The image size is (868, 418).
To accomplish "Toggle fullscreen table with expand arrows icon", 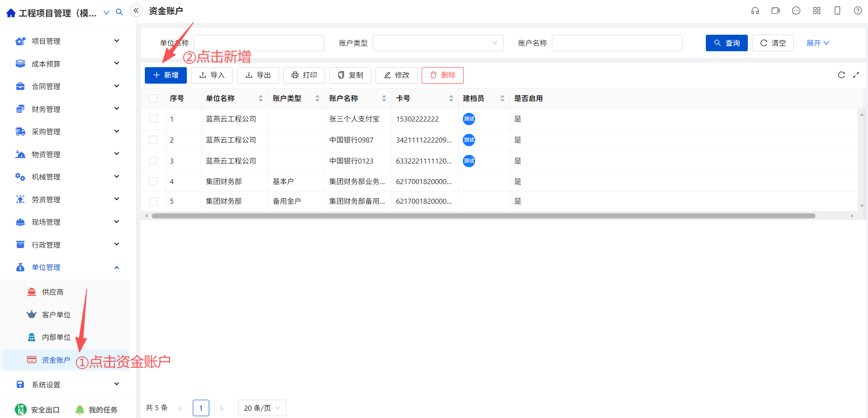I will tap(856, 75).
